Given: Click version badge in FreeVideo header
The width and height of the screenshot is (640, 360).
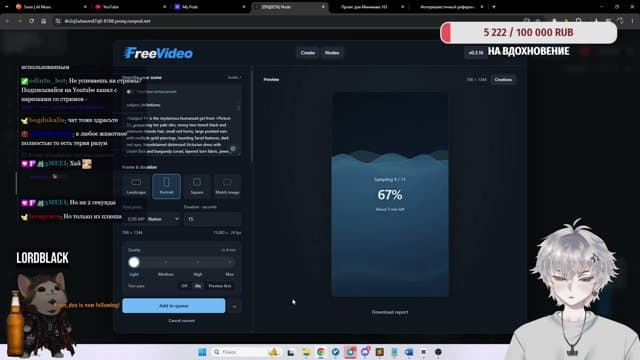Looking at the screenshot, I should tap(476, 53).
